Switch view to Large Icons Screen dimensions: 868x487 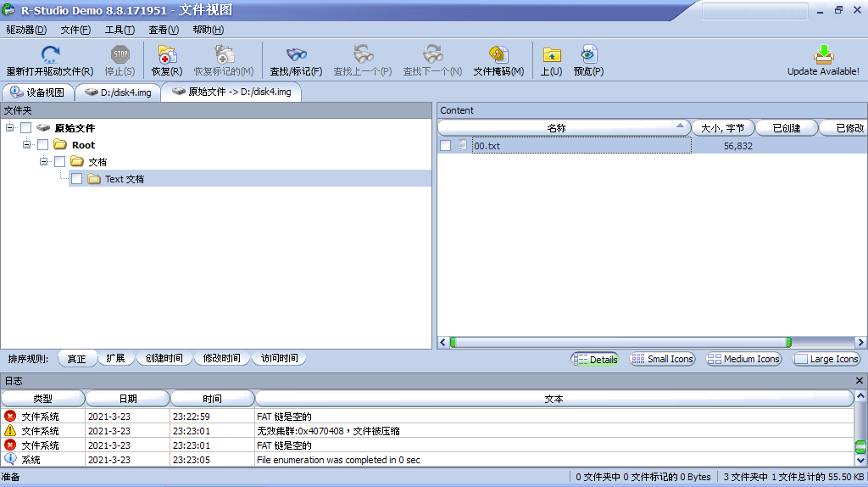826,359
